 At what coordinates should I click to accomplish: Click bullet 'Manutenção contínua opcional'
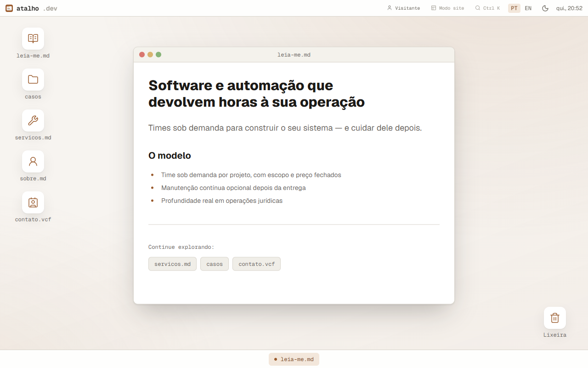233,188
